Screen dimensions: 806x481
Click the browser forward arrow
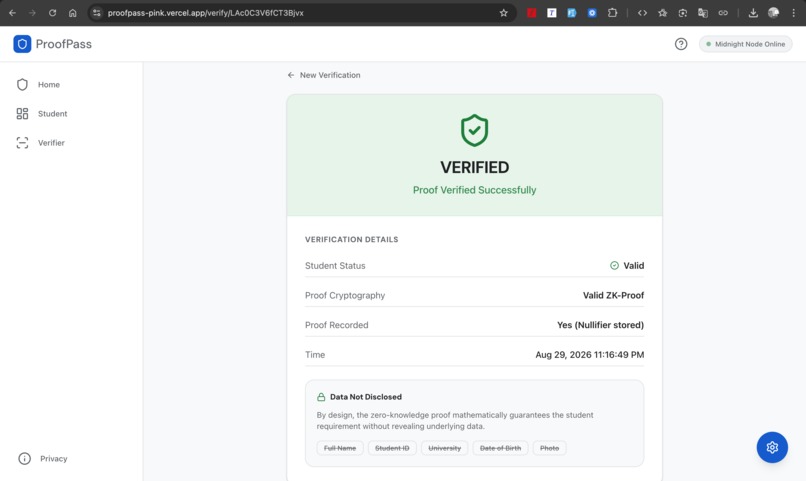tap(32, 13)
